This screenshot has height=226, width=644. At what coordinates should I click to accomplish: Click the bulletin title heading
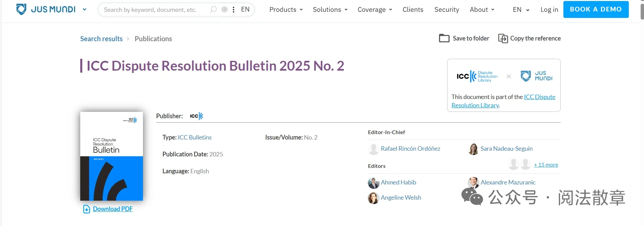point(215,66)
